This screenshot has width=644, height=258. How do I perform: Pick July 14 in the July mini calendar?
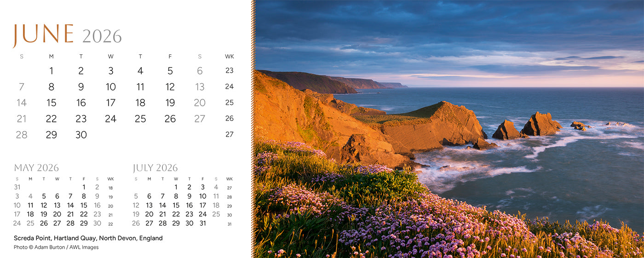point(162,205)
